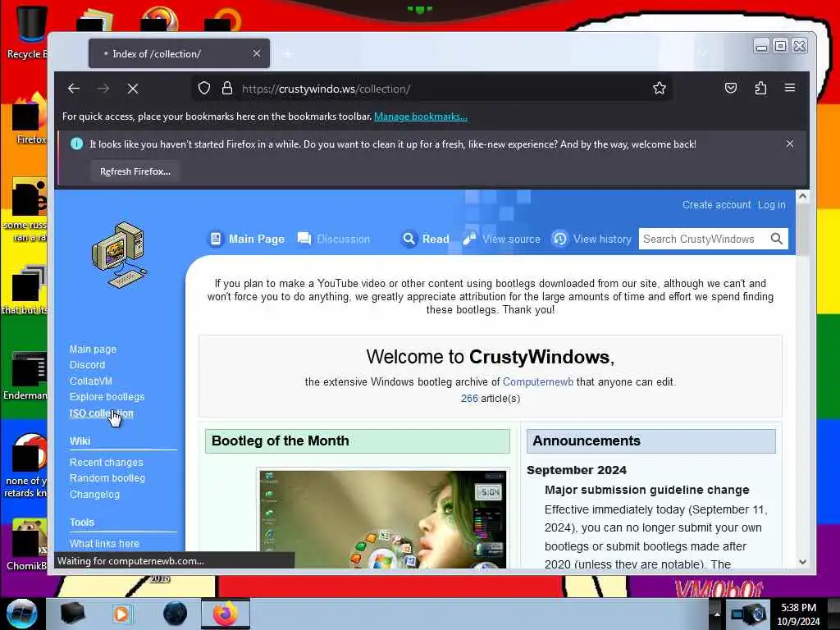The image size is (840, 630).
Task: Open the Changelog sidebar link
Action: point(94,495)
